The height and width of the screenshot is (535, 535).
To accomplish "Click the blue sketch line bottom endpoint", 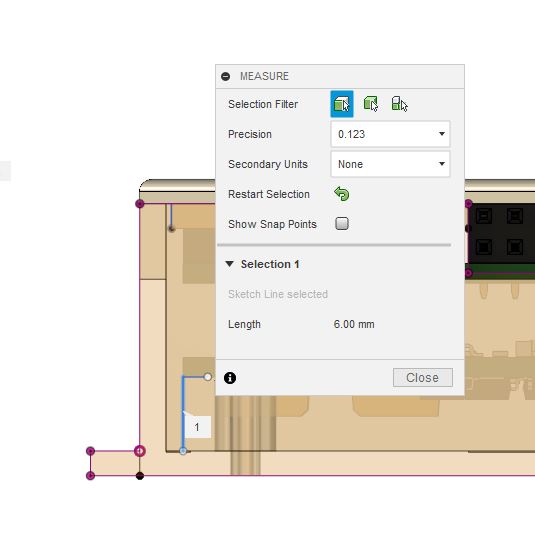I will pos(183,451).
